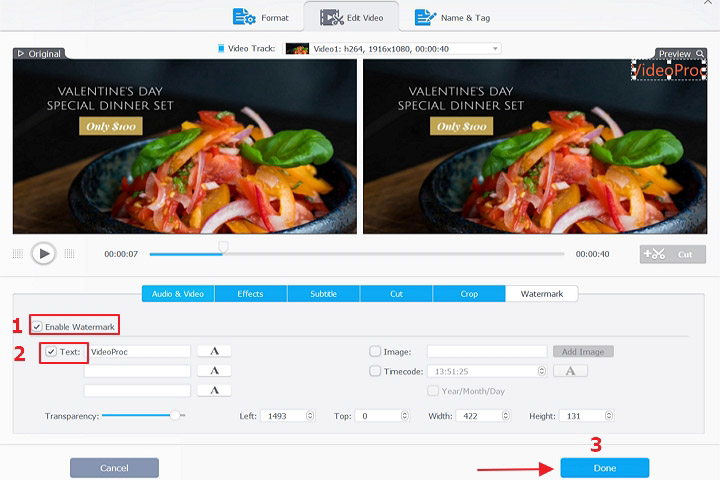
Task: Click the Name & Tag pencil icon
Action: tap(425, 17)
